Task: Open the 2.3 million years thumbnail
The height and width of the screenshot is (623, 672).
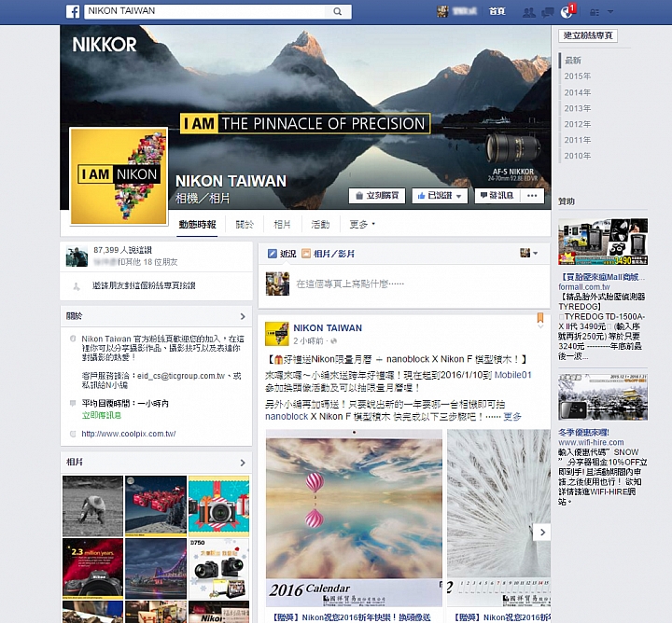Action: tap(93, 569)
